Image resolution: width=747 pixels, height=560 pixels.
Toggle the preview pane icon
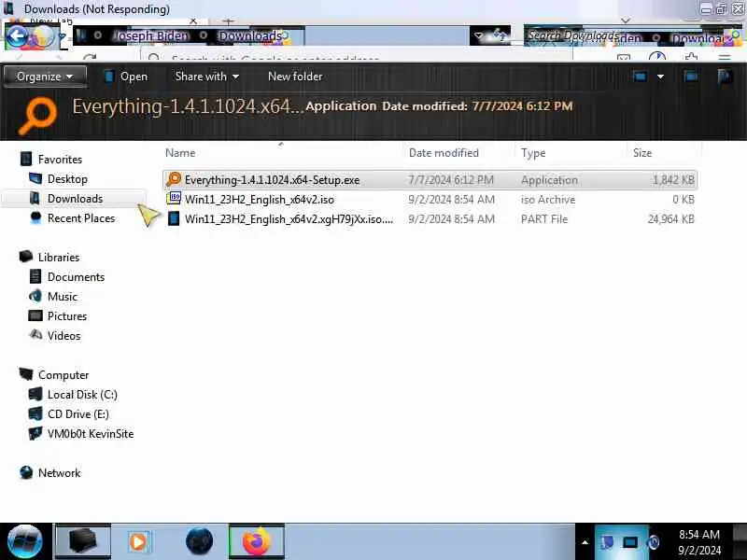[x=691, y=77]
